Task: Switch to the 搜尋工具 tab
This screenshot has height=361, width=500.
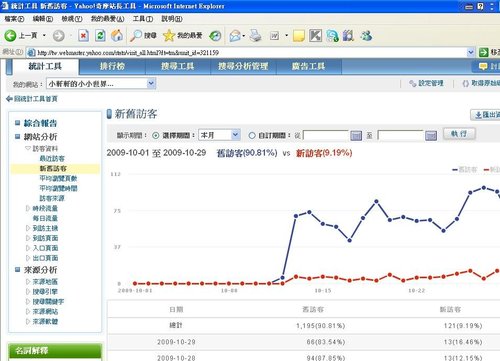Action: (x=178, y=66)
